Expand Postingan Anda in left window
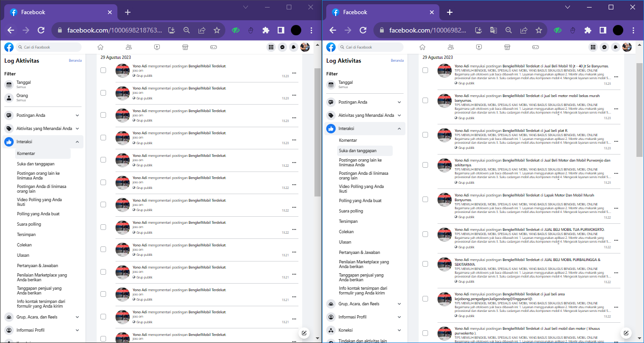Screen dimensions: 644x343 click(x=43, y=115)
